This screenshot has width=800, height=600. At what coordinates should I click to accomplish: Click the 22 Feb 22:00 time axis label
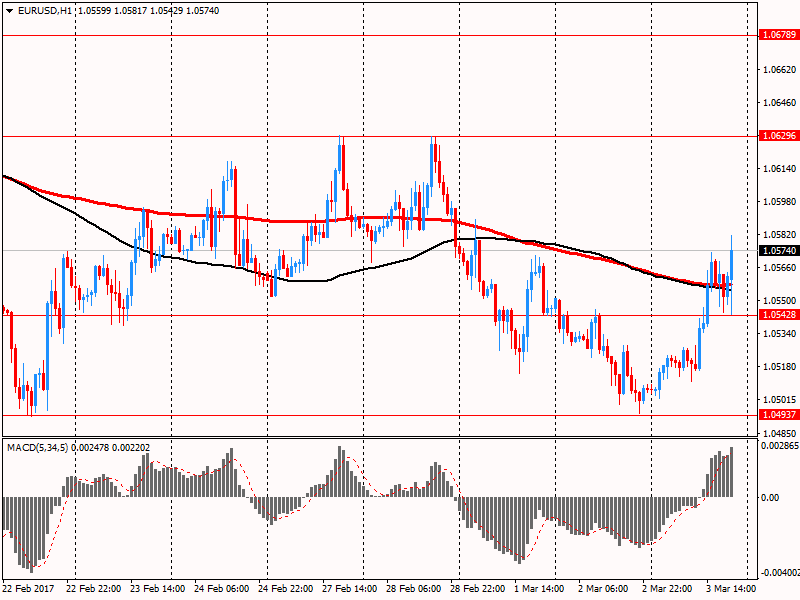(94, 589)
